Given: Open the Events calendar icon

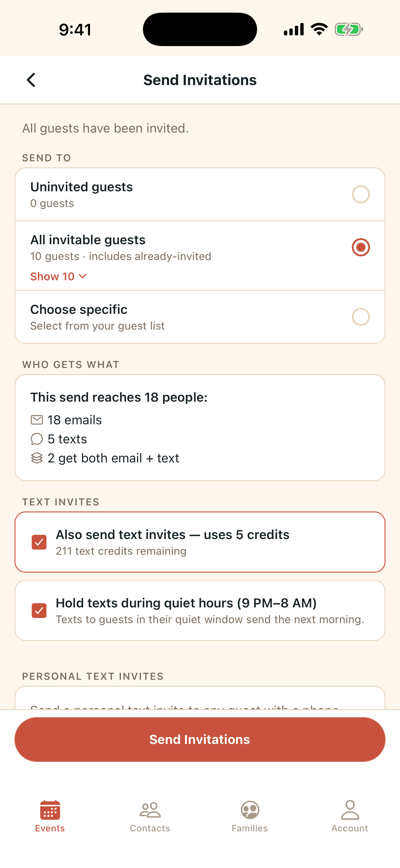Looking at the screenshot, I should 50,810.
